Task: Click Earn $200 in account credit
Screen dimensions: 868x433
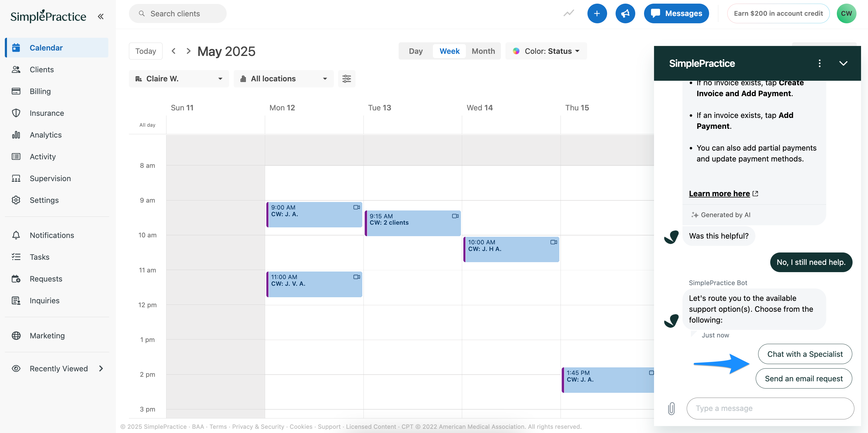Action: coord(778,14)
